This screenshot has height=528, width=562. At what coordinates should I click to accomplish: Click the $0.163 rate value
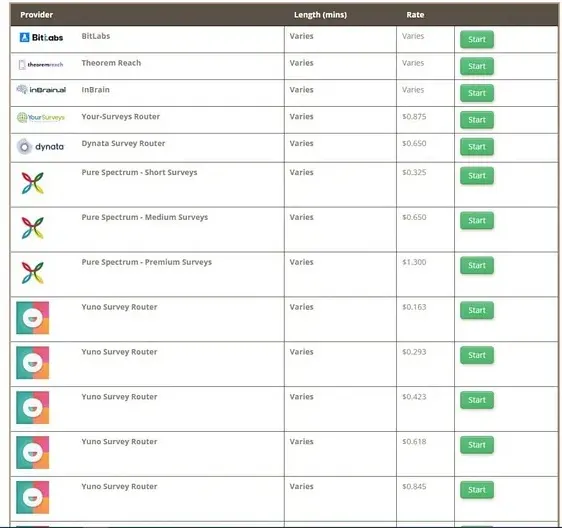pyautogui.click(x=414, y=307)
